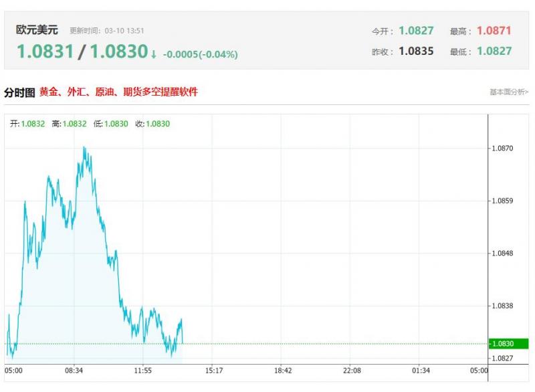
Task: Click the update time 03-10 13:51
Action: pos(124,31)
